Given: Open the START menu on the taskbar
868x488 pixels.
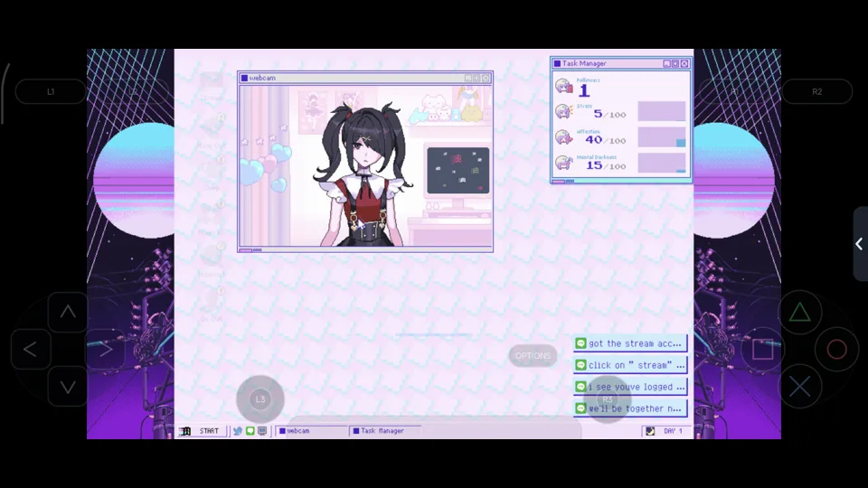Looking at the screenshot, I should click(202, 431).
